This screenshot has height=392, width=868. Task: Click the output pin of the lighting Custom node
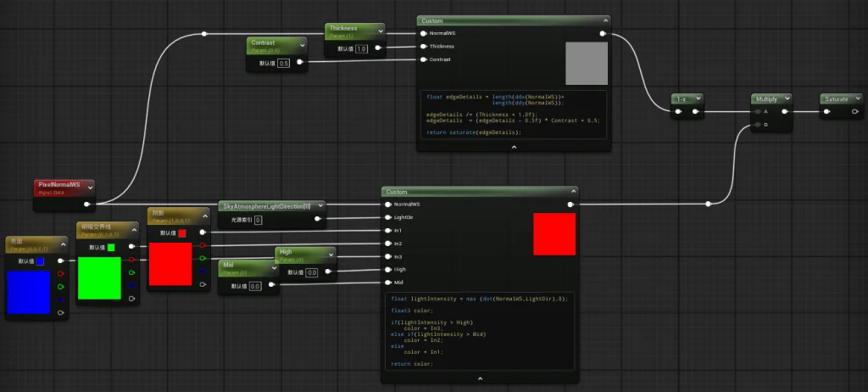point(570,204)
